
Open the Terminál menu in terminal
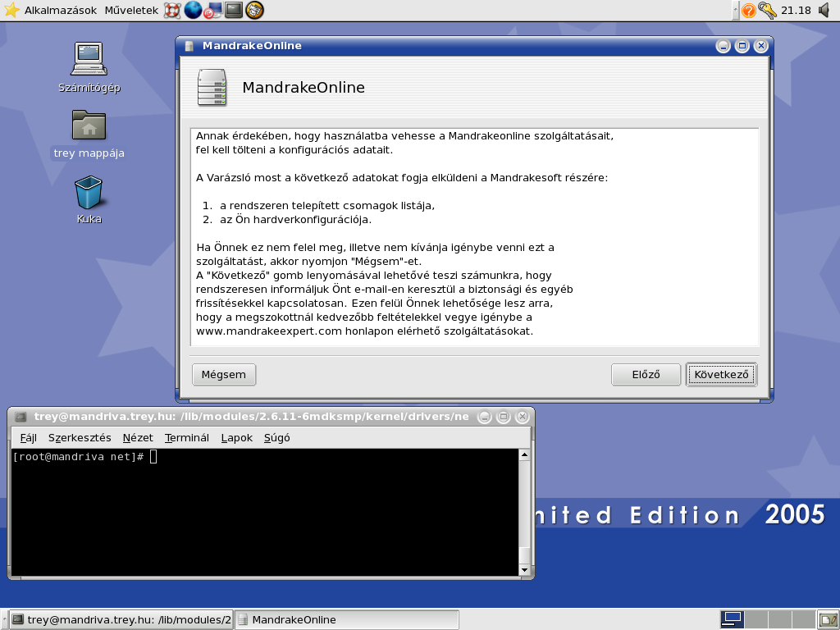pos(186,438)
